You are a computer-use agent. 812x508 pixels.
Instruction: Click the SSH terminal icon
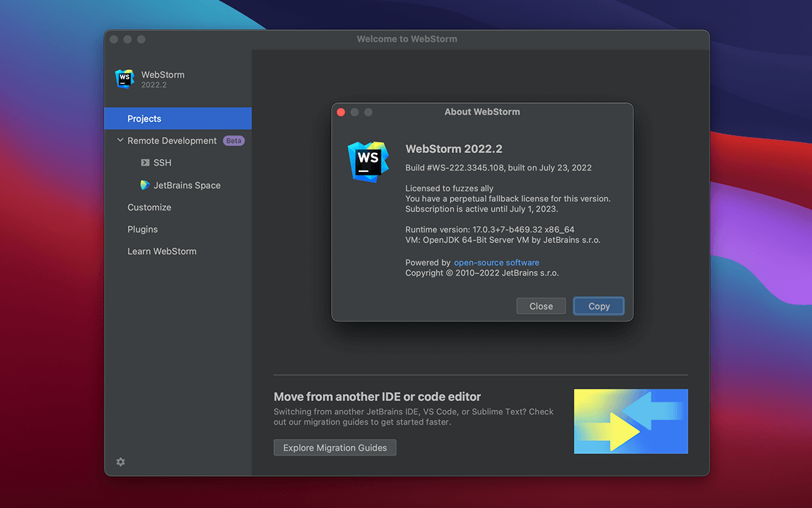click(x=145, y=163)
